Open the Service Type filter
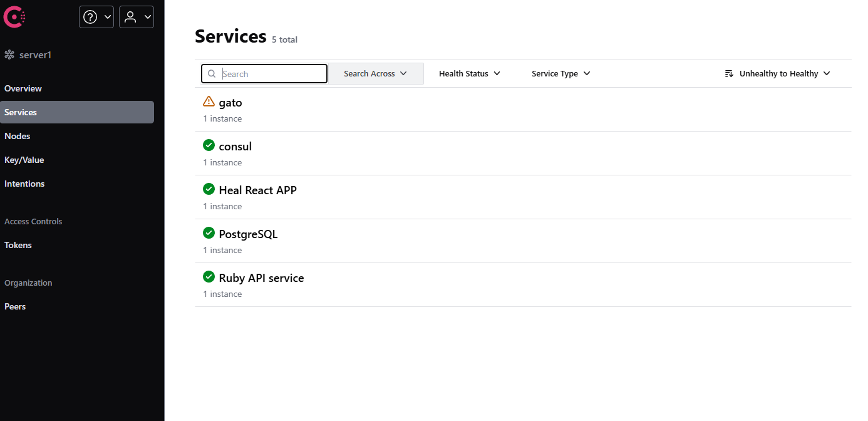The width and height of the screenshot is (868, 421). coord(560,73)
